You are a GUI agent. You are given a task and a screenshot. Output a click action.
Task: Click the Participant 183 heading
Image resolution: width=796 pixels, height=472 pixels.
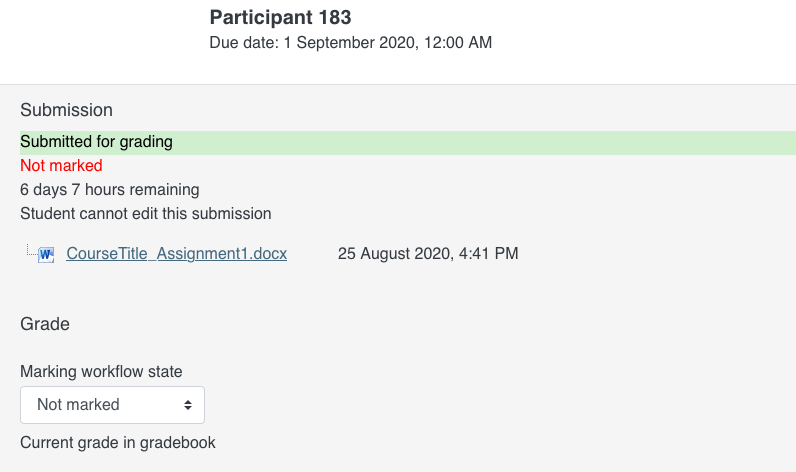(280, 17)
